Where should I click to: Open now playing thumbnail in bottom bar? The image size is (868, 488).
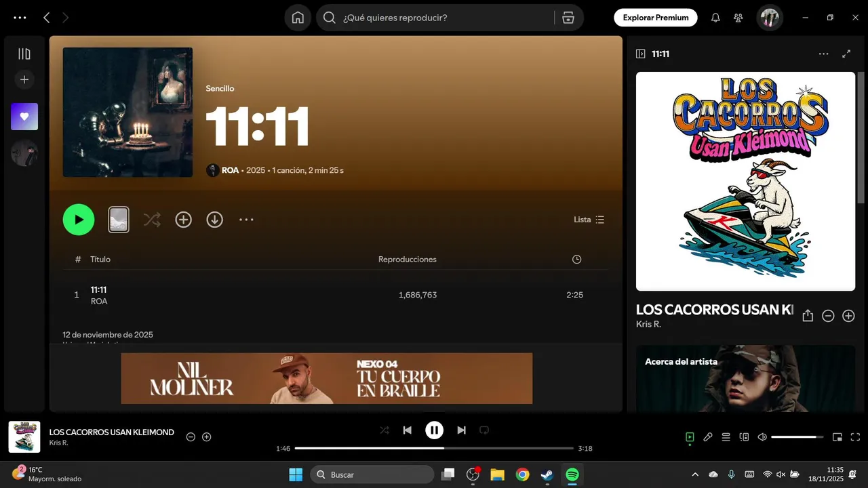pos(24,437)
